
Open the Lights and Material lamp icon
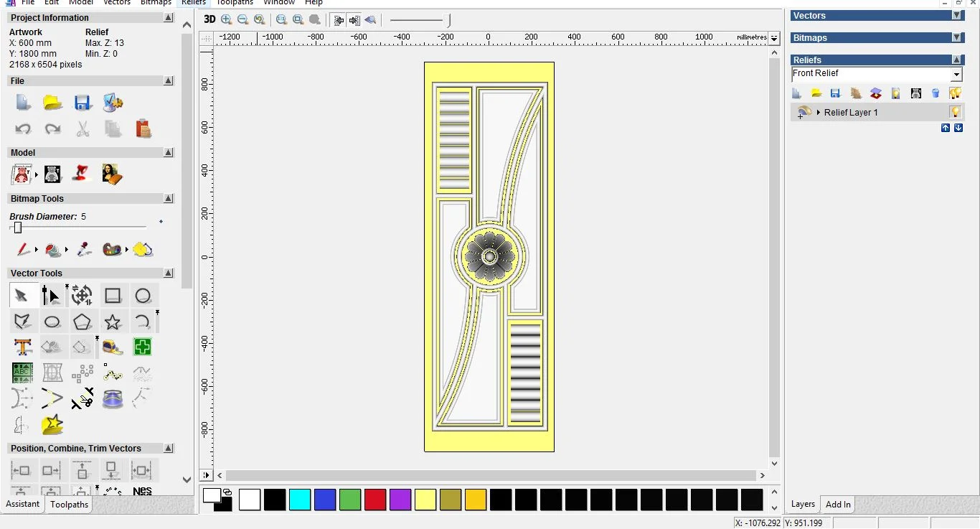pyautogui.click(x=81, y=173)
